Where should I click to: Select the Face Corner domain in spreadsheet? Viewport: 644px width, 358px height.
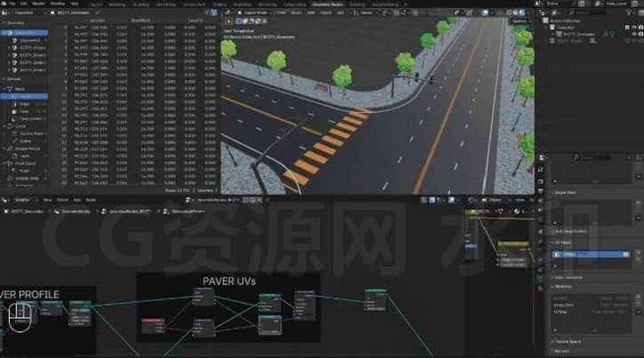(28, 118)
